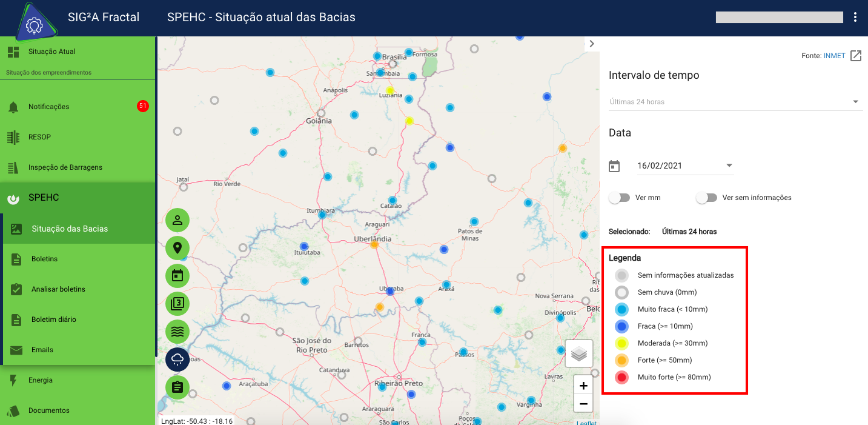Image resolution: width=868 pixels, height=425 pixels.
Task: Expand the date dropdown 16/02/2021
Action: [729, 166]
